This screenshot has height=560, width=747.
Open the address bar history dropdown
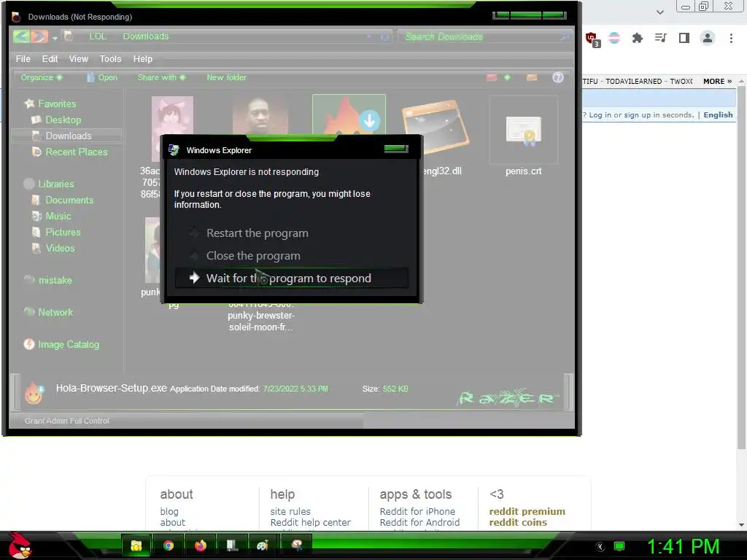tap(369, 36)
